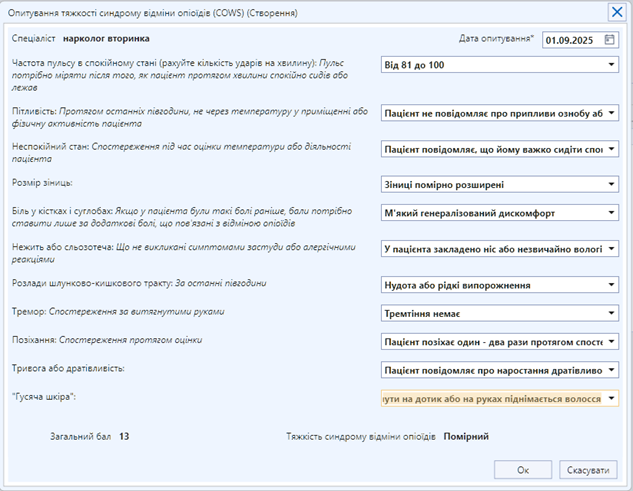Viewport: 633px width, 491px height.
Task: Click the survey date field 01.09.2025
Action: [570, 40]
